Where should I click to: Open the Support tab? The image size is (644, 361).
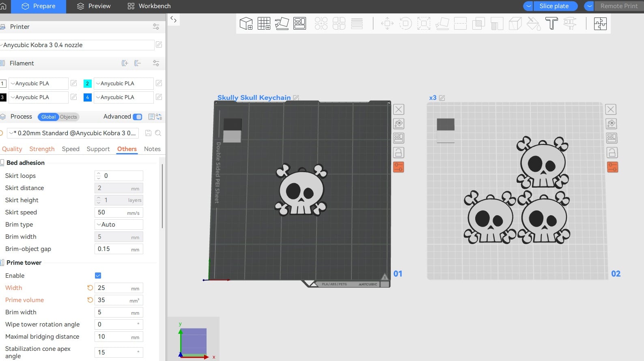click(98, 149)
